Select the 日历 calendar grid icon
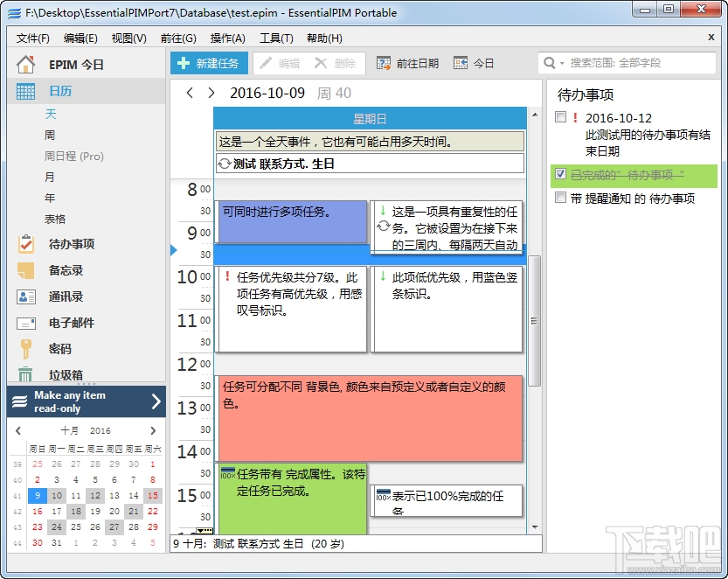This screenshot has width=728, height=579. (x=25, y=91)
